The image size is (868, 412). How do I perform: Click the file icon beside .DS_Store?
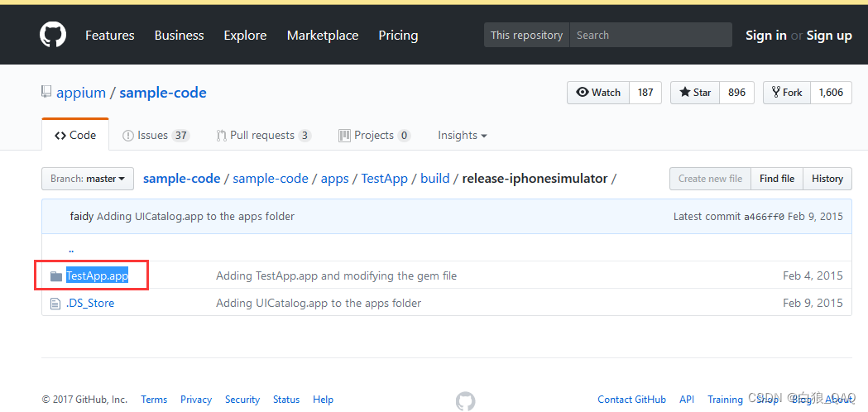tap(55, 304)
